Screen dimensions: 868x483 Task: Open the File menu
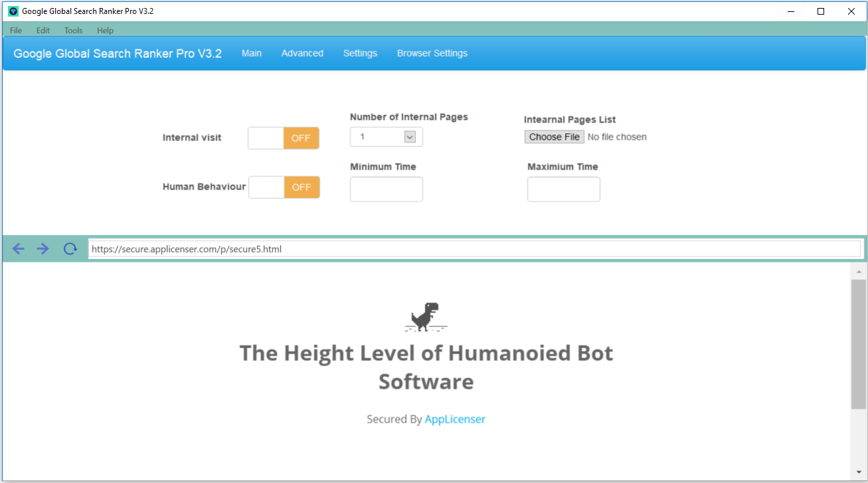pyautogui.click(x=16, y=31)
